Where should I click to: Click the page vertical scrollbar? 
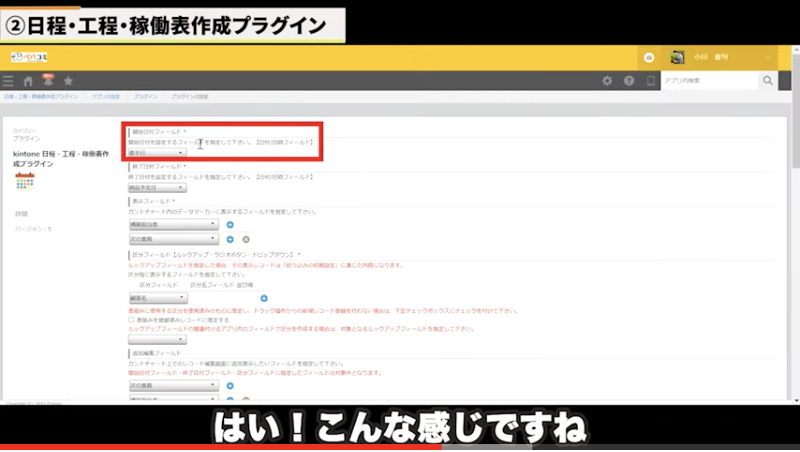[x=794, y=250]
